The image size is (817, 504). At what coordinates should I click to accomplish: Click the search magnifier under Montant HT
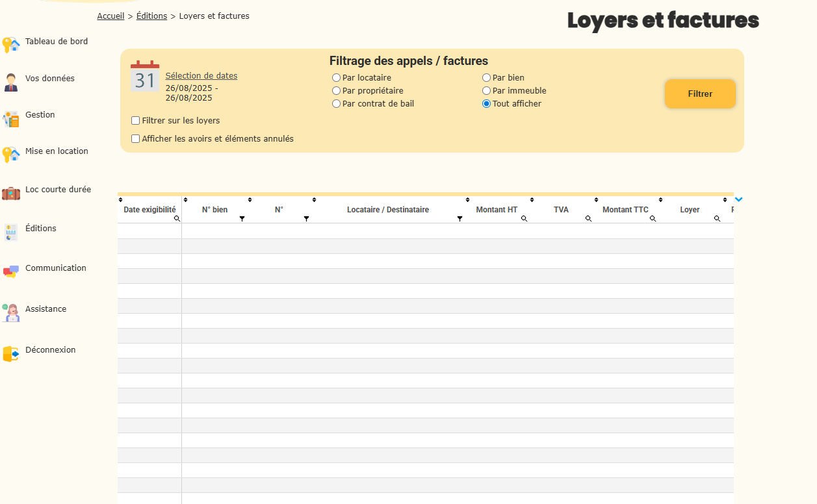tap(524, 219)
